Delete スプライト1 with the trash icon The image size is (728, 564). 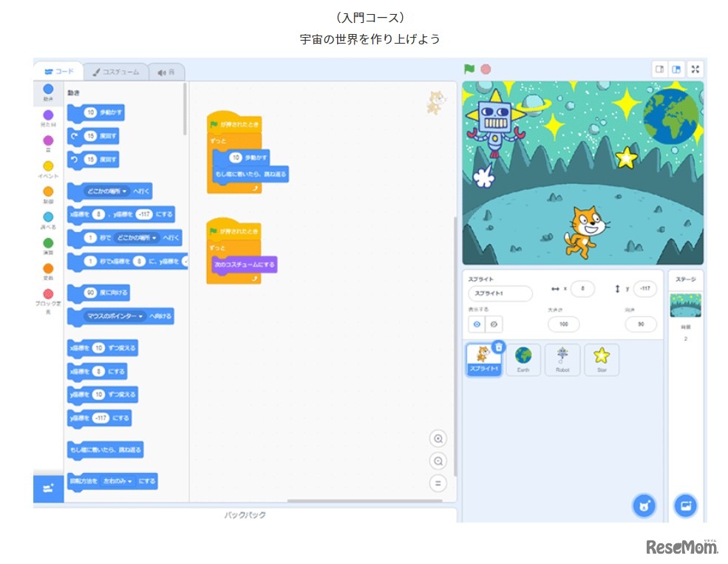coord(499,347)
